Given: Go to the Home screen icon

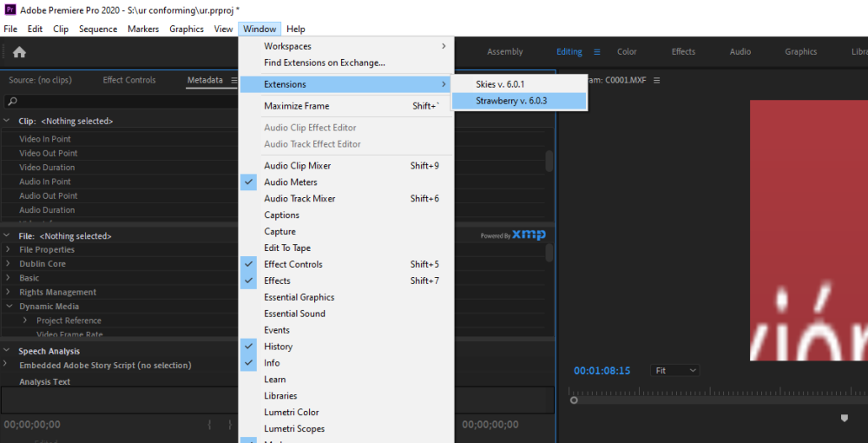Looking at the screenshot, I should tap(19, 52).
